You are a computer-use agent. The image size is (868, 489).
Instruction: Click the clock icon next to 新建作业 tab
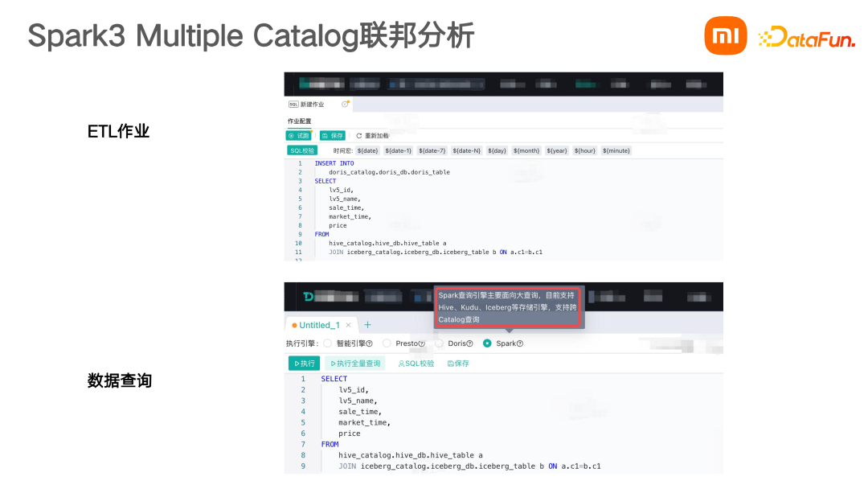(x=346, y=104)
